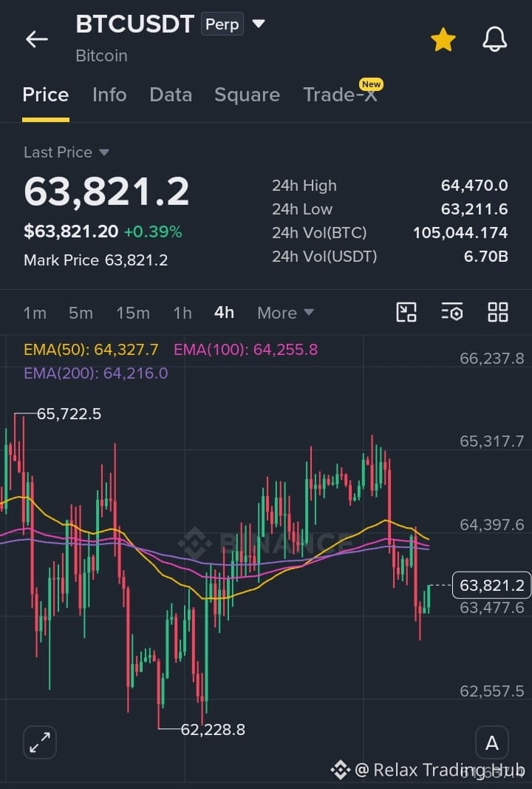
Task: Open the Trade-X tab
Action: point(341,95)
